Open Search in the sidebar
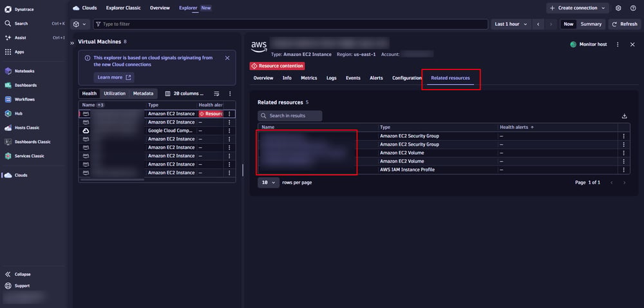644x308 pixels. [x=21, y=24]
